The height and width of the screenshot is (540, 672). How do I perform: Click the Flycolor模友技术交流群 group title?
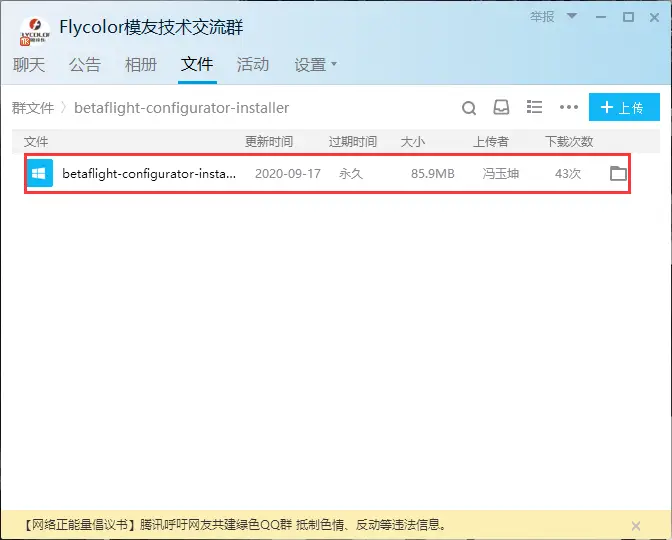tap(151, 27)
